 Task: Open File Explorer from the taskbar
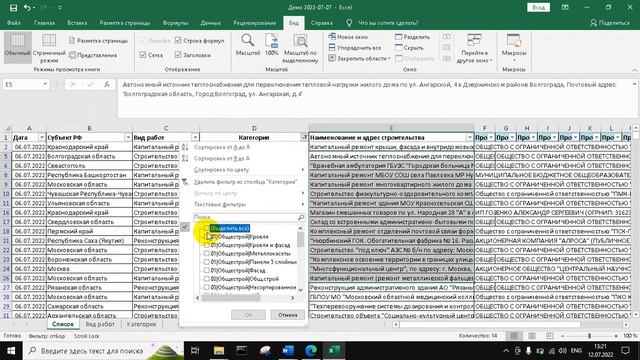pyautogui.click(x=219, y=351)
